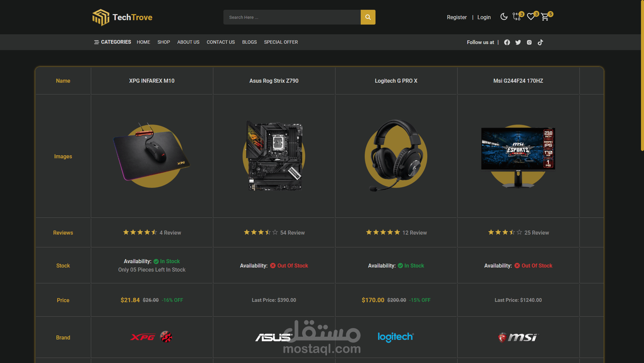This screenshot has height=363, width=644.
Task: Click the TechTrove logo
Action: (x=122, y=17)
